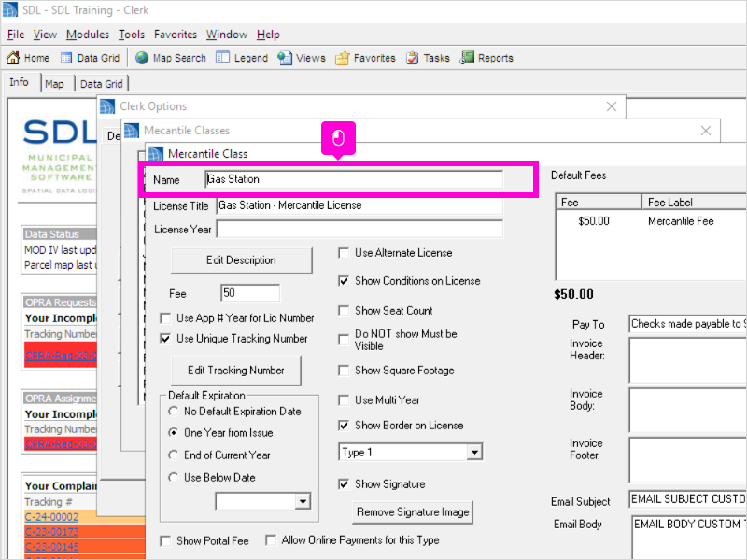Screen dimensions: 747x560
Task: Enable Use Multi Year checkbox
Action: click(344, 400)
